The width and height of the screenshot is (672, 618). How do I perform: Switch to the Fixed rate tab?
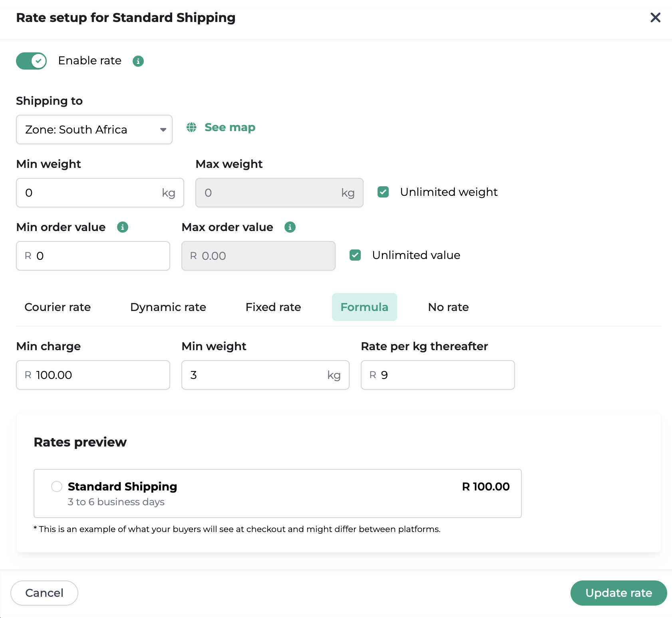coord(273,307)
